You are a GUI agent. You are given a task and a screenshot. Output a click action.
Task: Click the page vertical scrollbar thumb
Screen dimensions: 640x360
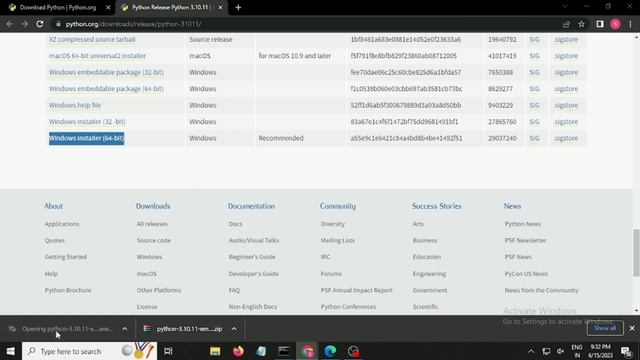[636, 253]
